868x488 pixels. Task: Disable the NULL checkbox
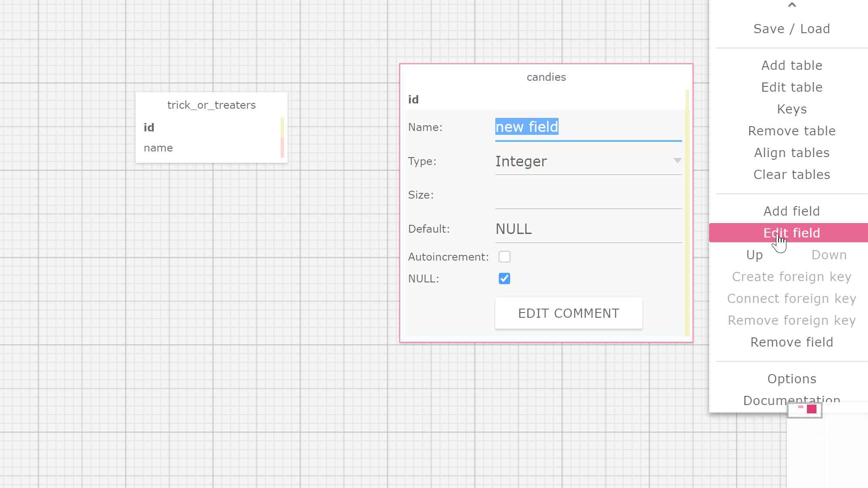point(504,278)
